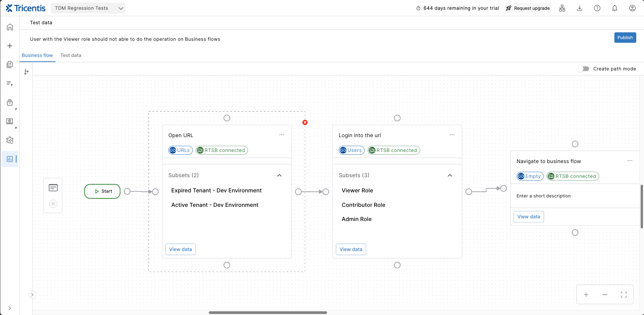Click RTSB connected badge in Open URL
This screenshot has width=644, height=315.
(222, 150)
